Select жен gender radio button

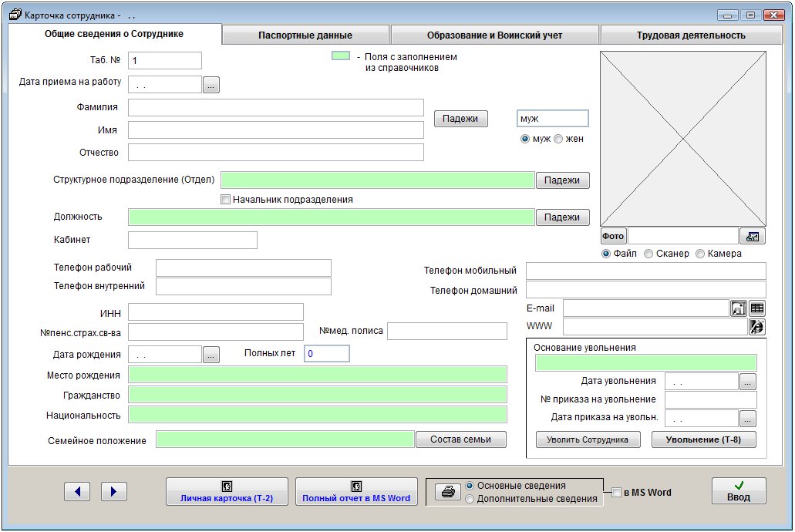(x=558, y=139)
